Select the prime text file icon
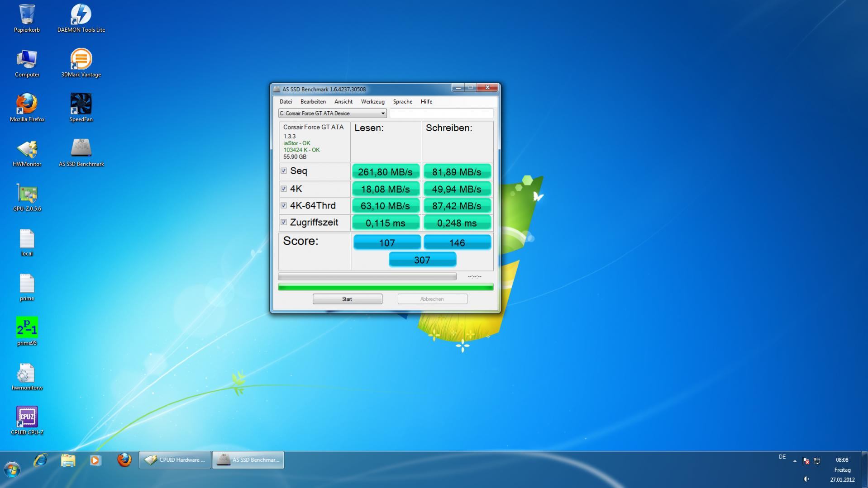Viewport: 868px width, 488px height. (27, 287)
